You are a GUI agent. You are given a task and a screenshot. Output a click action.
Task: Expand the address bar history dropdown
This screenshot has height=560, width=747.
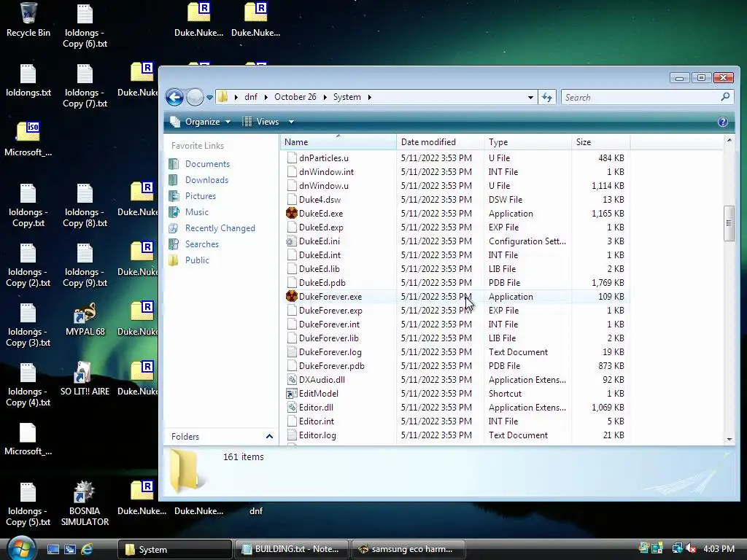coord(530,97)
